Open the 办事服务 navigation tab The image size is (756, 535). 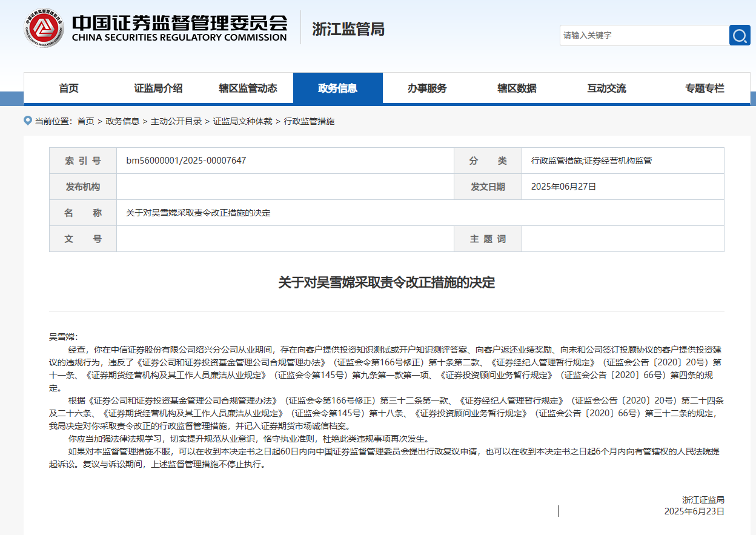tap(427, 88)
